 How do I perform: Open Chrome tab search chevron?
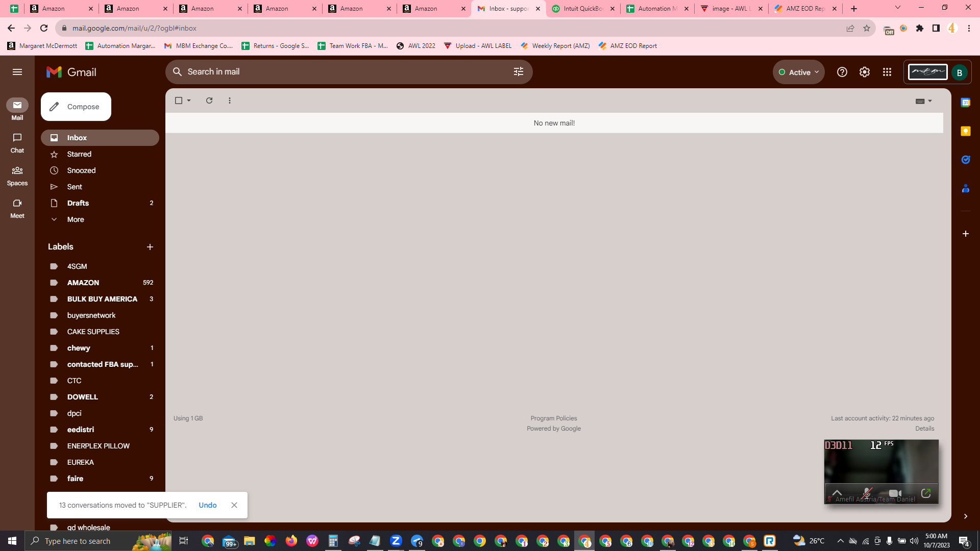tap(898, 8)
